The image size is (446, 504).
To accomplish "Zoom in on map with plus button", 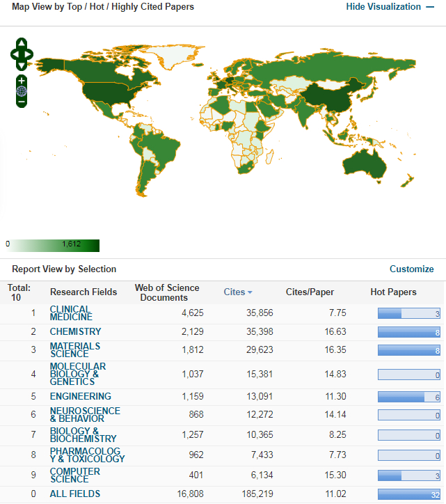I will (21, 80).
